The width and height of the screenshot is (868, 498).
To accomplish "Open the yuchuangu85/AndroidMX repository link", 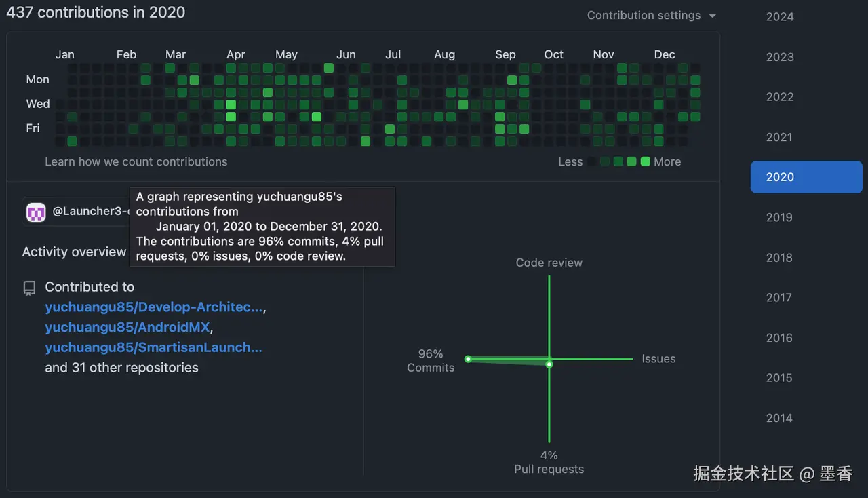I will [x=125, y=327].
